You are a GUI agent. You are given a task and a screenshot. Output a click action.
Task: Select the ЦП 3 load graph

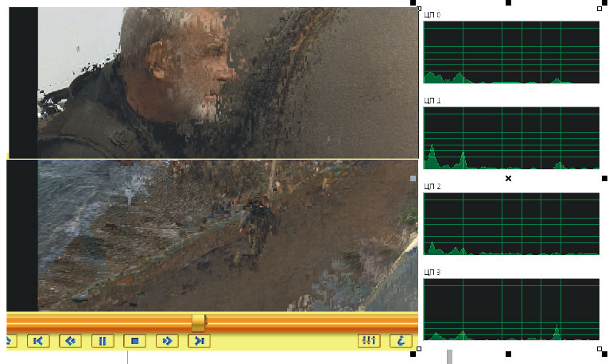point(511,309)
